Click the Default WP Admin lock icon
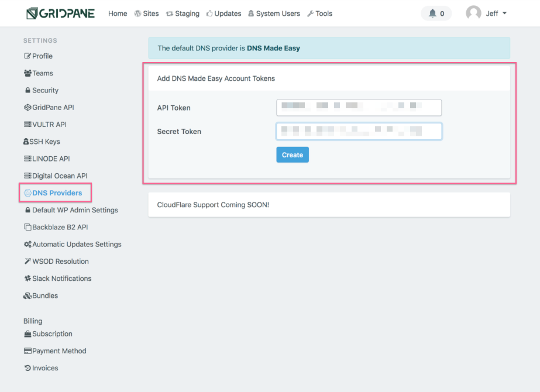This screenshot has width=540, height=392. click(x=27, y=210)
